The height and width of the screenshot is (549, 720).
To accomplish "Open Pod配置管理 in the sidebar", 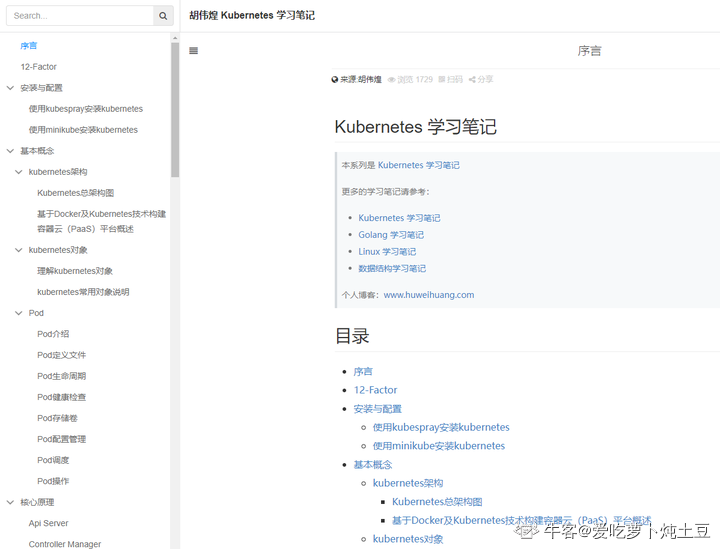I will coord(62,439).
